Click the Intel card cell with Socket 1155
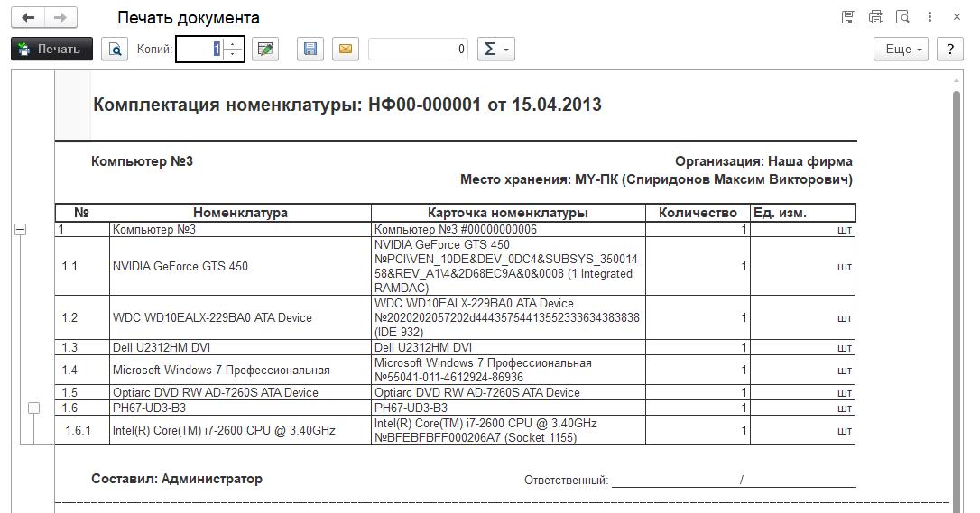This screenshot has height=513, width=980. pos(508,431)
